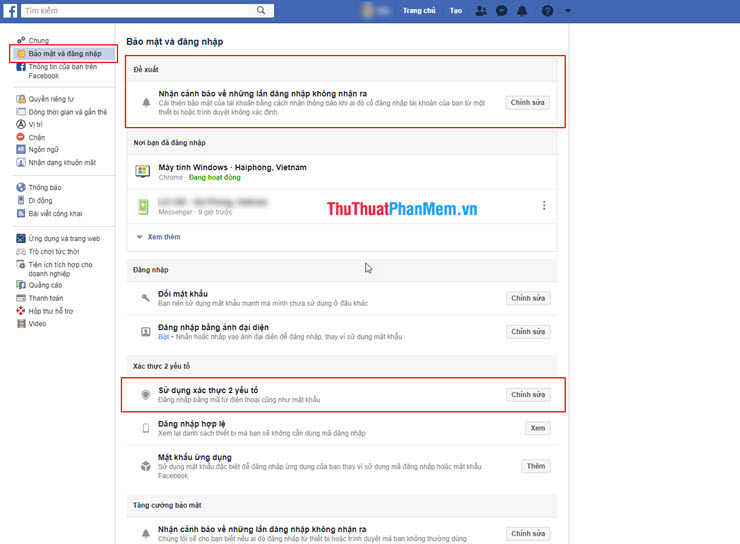Open Friend requests icon
The image size is (740, 544).
pyautogui.click(x=481, y=10)
